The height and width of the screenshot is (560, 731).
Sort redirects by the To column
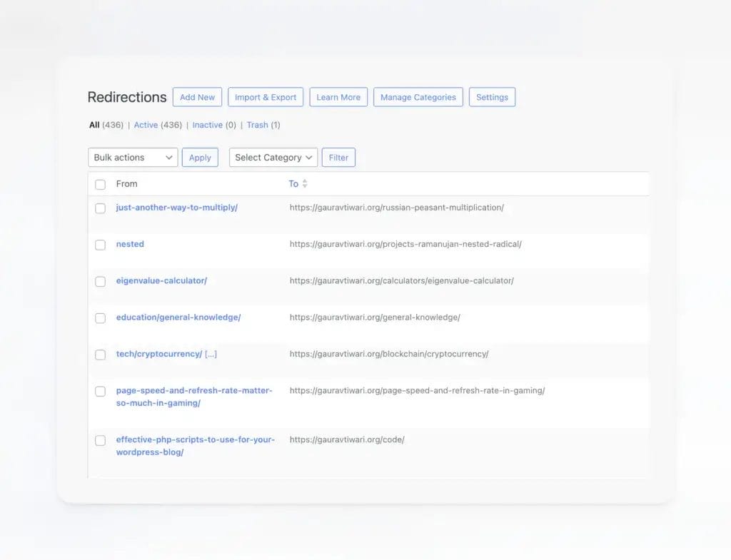pos(298,183)
